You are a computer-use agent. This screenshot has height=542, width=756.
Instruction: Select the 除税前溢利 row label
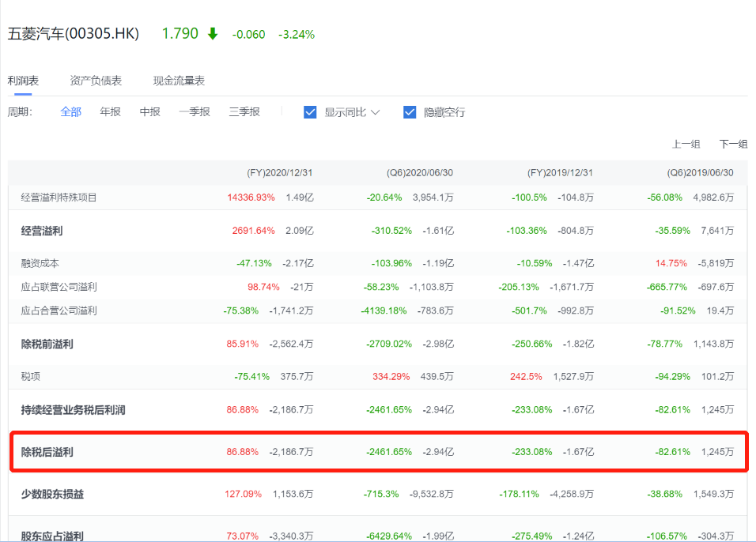coord(47,344)
